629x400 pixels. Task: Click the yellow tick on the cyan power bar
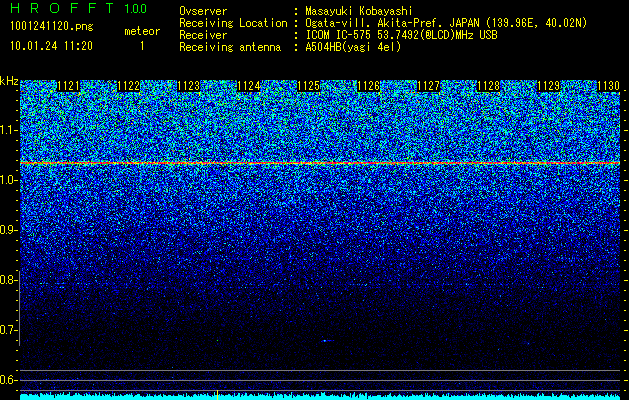217,395
